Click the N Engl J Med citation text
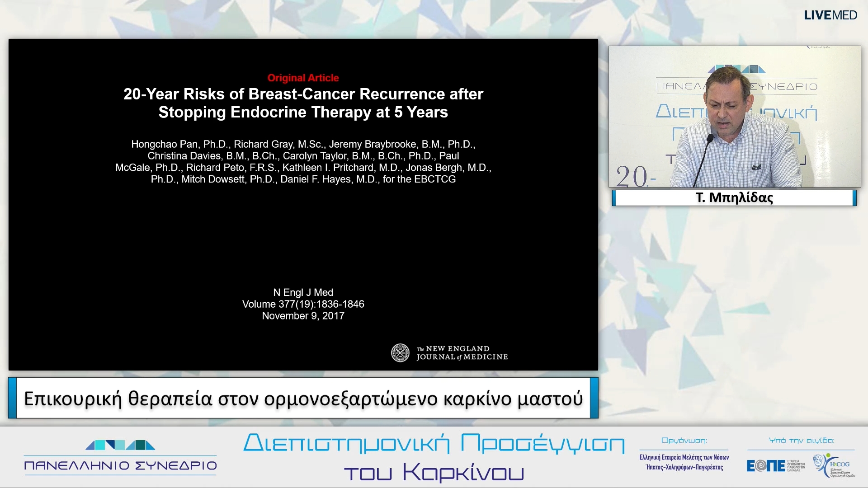Image resolution: width=868 pixels, height=488 pixels. pyautogui.click(x=303, y=293)
